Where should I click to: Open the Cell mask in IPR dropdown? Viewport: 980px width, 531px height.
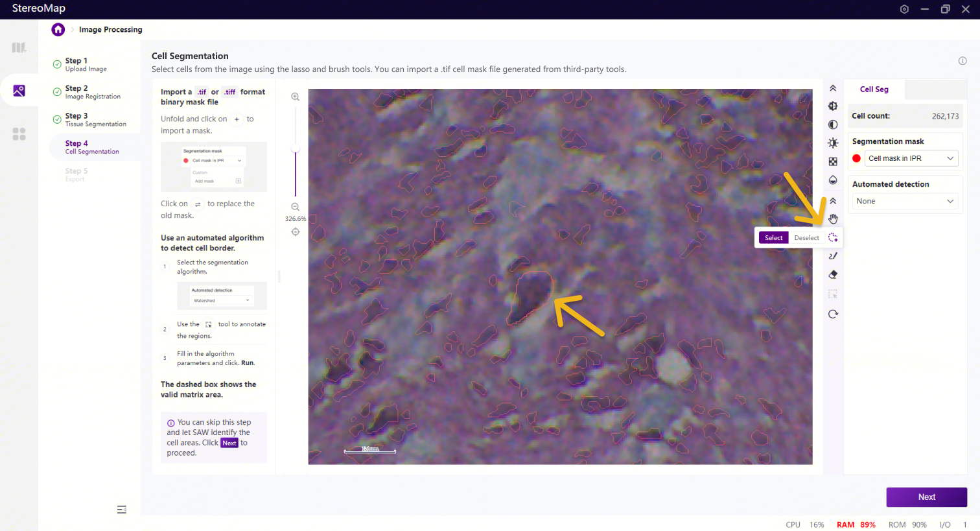(x=911, y=158)
